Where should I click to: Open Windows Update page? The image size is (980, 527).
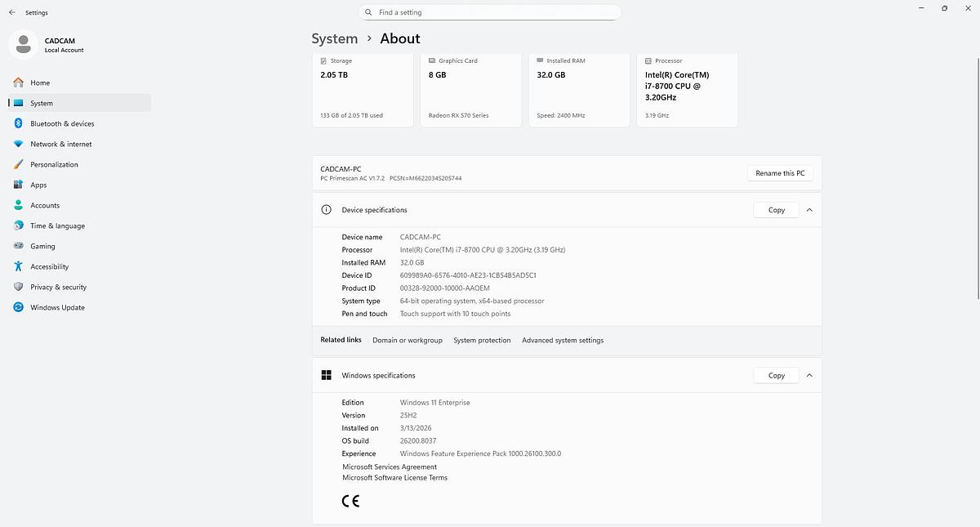click(57, 307)
